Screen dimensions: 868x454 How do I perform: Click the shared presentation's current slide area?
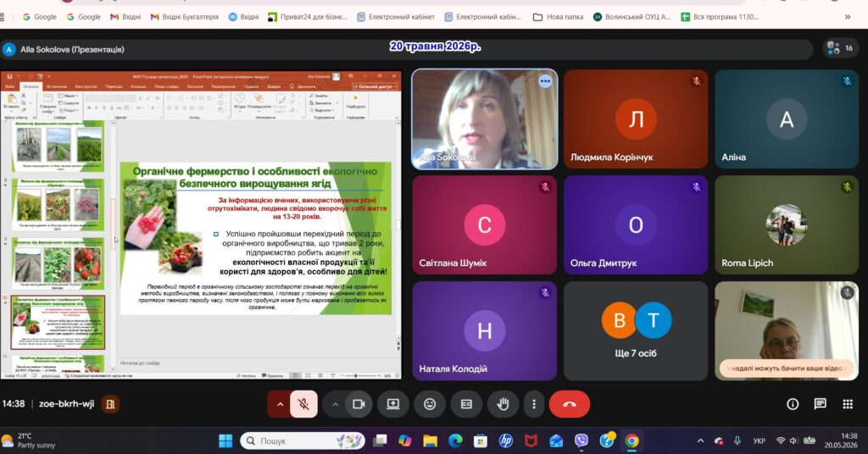coord(256,238)
